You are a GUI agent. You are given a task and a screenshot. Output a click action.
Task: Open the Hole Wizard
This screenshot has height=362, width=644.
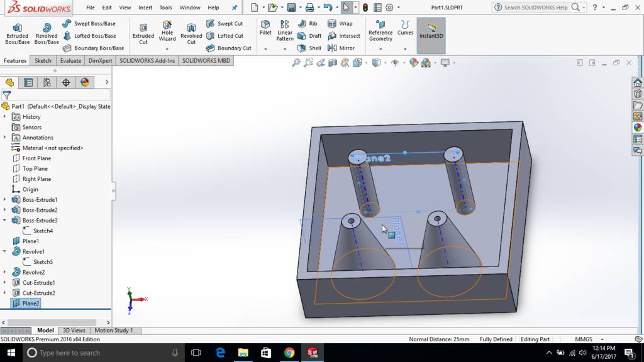coord(167,31)
